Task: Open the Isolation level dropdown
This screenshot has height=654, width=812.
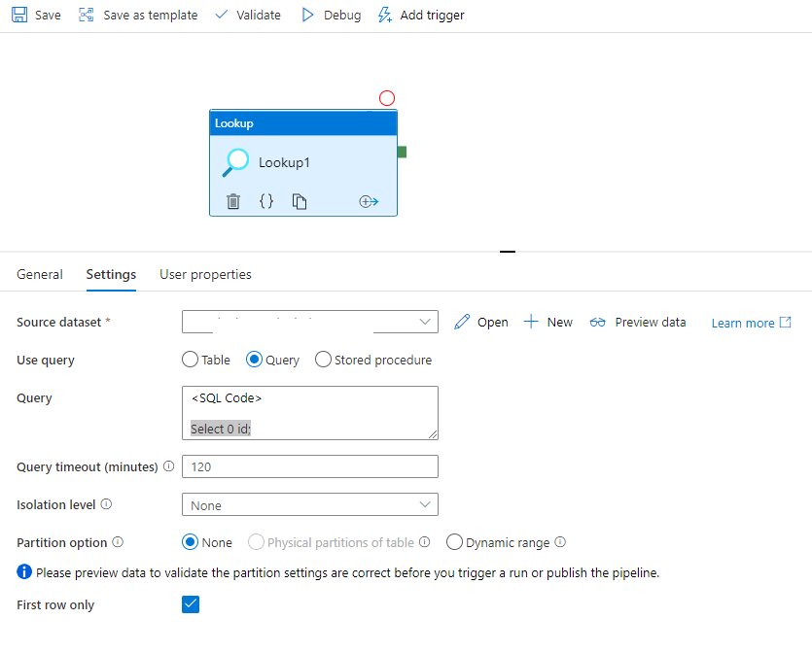Action: [x=425, y=504]
